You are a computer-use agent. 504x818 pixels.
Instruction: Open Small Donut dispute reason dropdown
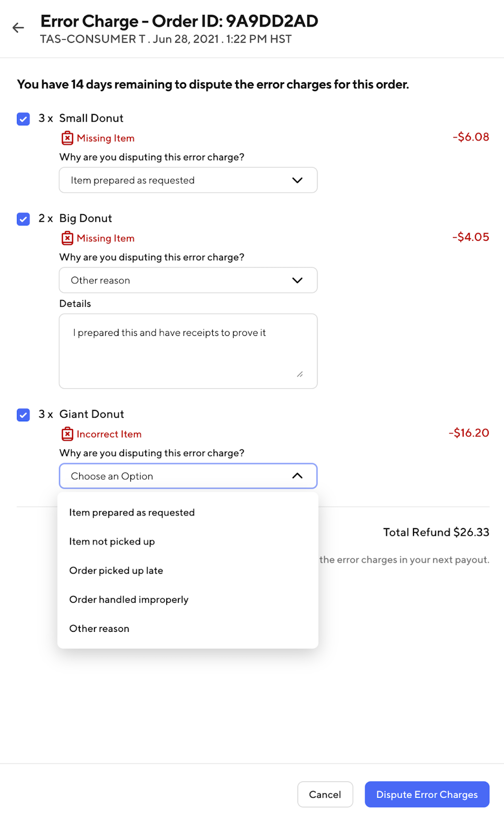point(188,180)
